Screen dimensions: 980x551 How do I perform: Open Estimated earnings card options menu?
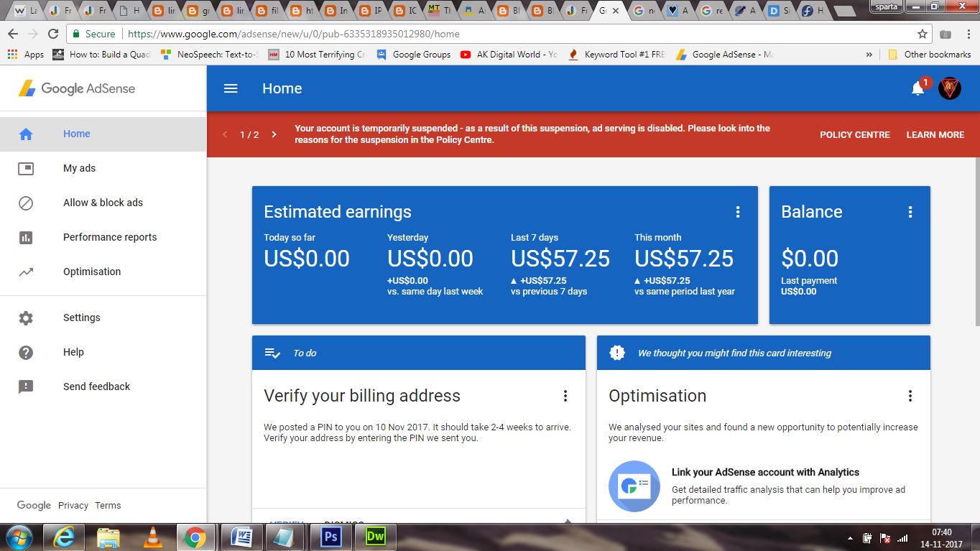(x=737, y=212)
